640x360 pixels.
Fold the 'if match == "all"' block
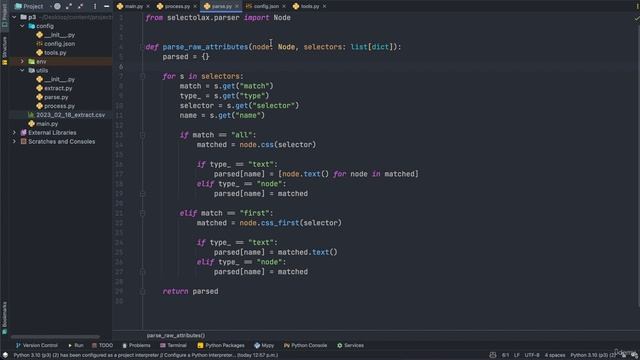[142, 135]
